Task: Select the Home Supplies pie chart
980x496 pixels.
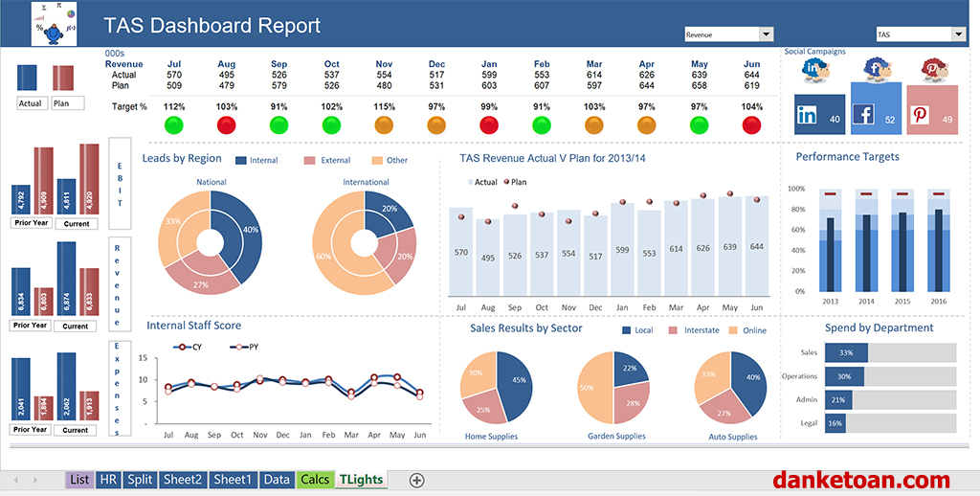Action: tap(496, 388)
